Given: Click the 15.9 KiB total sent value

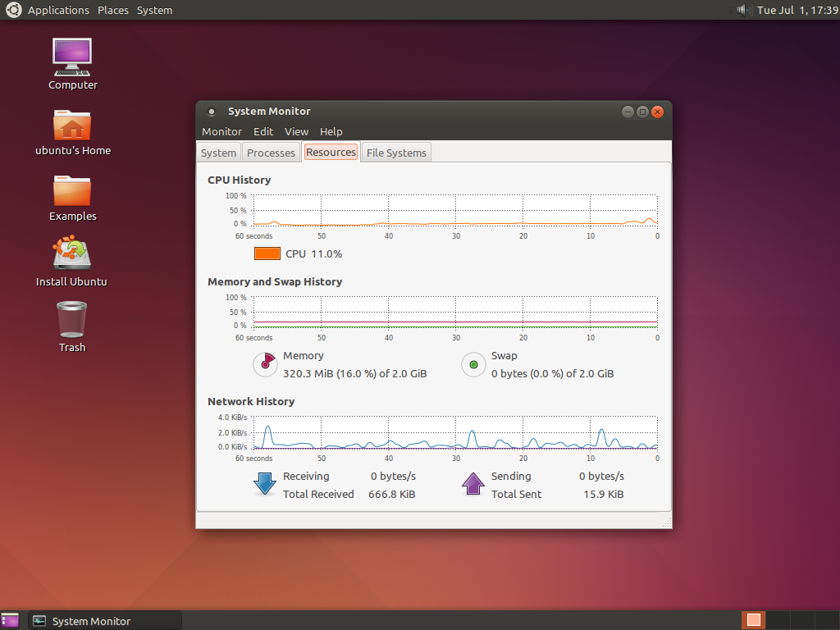Looking at the screenshot, I should click(x=603, y=494).
